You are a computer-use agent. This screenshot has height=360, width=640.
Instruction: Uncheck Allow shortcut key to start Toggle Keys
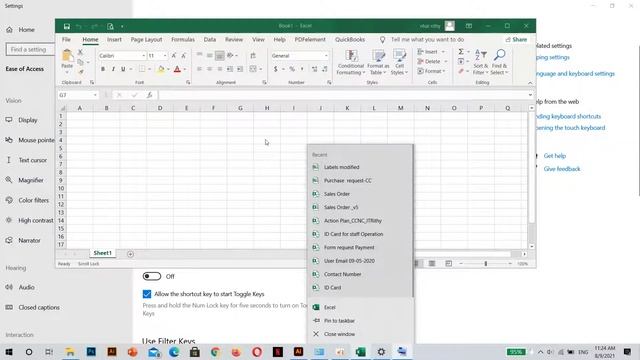tap(147, 294)
